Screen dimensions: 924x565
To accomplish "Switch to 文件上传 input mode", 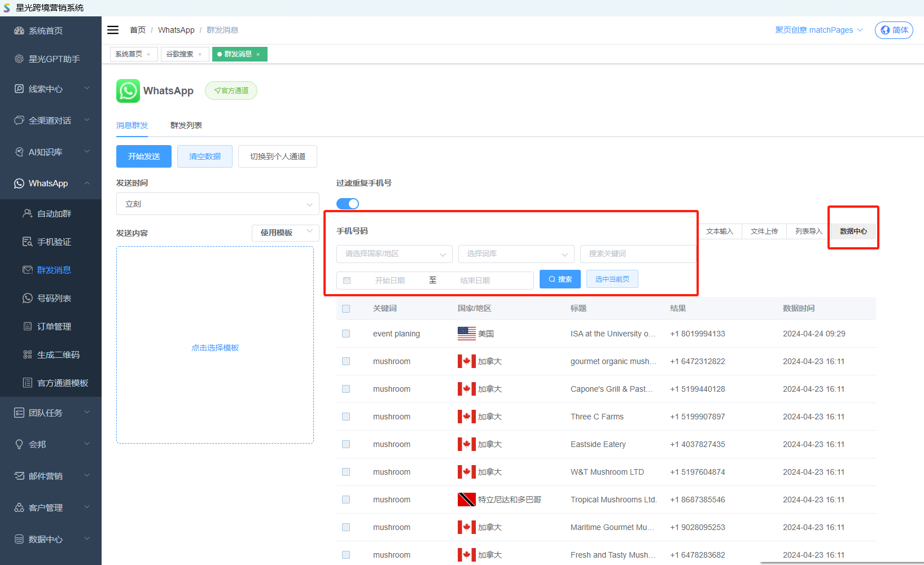I will (764, 231).
